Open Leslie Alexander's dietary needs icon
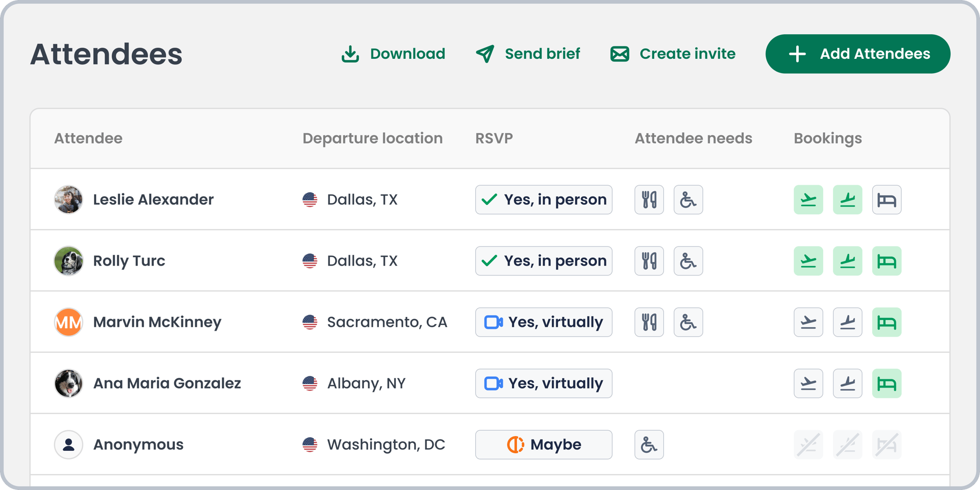The image size is (980, 490). [x=649, y=199]
